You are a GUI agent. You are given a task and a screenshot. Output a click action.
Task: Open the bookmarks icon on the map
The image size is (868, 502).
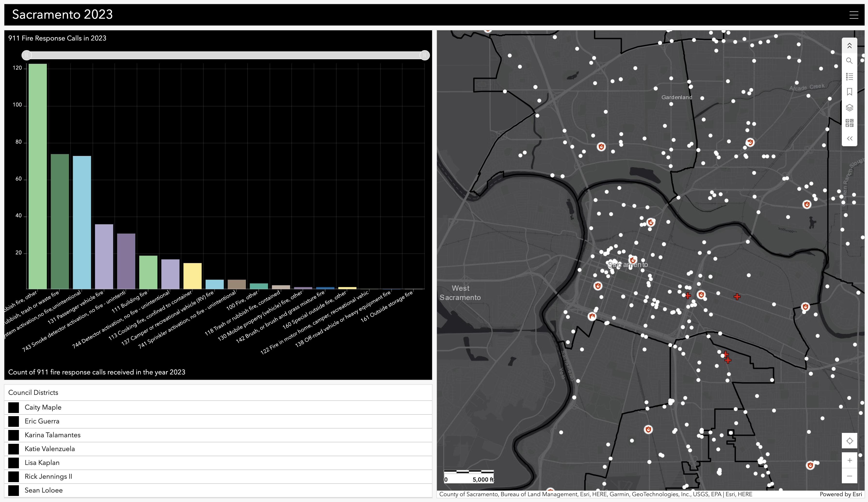(849, 92)
